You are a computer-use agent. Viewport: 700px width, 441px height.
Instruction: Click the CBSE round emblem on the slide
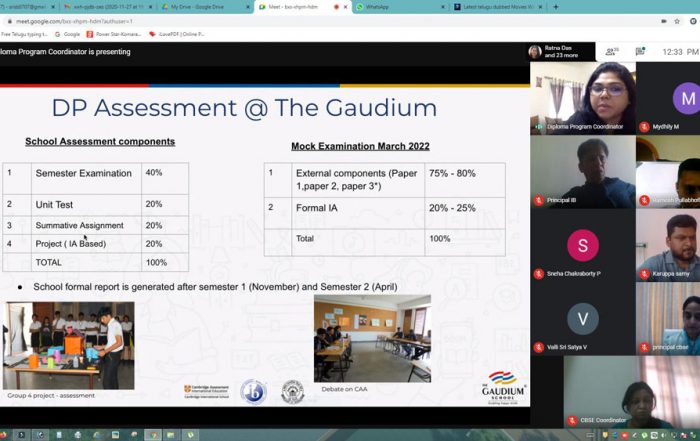(292, 392)
